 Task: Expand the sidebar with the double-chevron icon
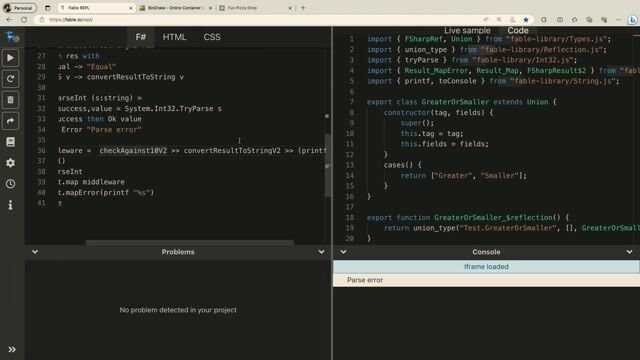(12, 349)
